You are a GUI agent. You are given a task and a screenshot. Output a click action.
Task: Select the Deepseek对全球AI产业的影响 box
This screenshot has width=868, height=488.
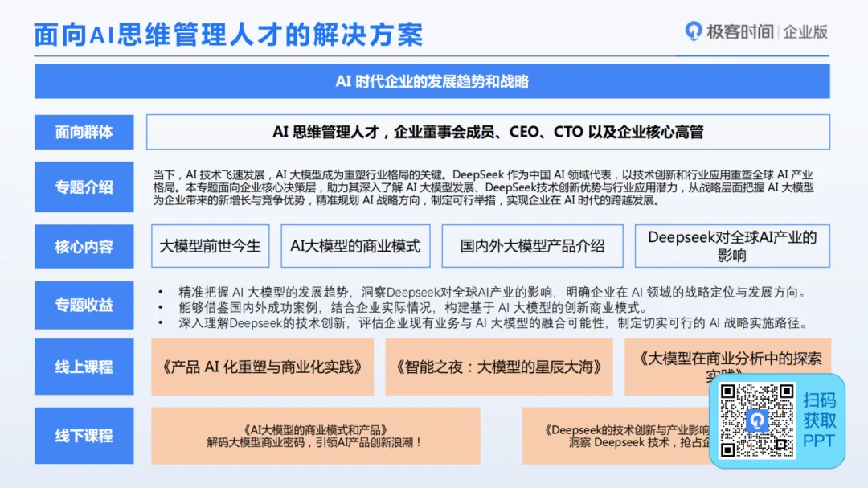click(x=732, y=246)
